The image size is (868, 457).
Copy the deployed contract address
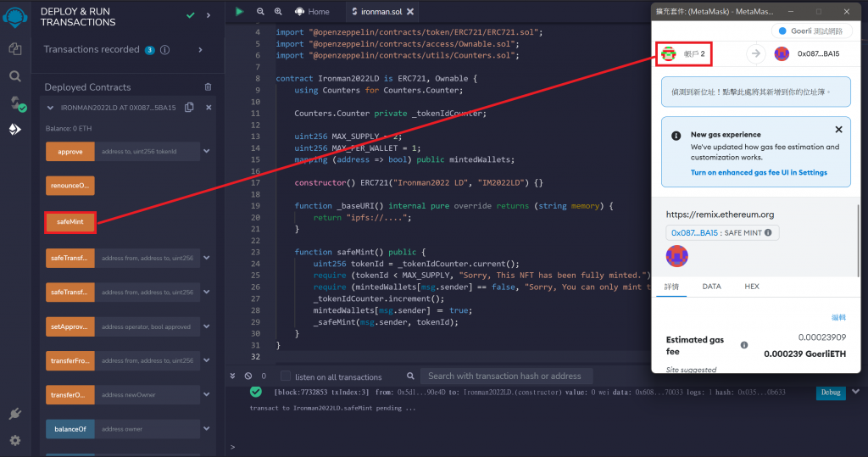click(189, 107)
